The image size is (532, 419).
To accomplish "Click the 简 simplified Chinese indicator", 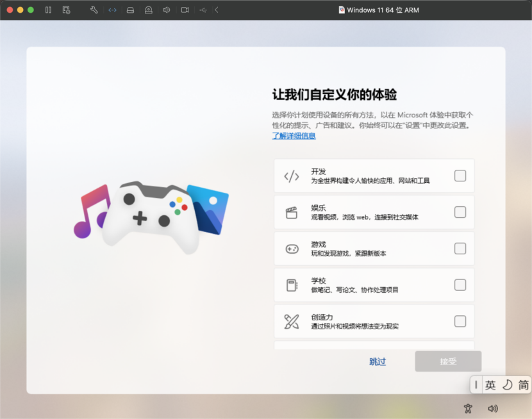I will tap(523, 385).
